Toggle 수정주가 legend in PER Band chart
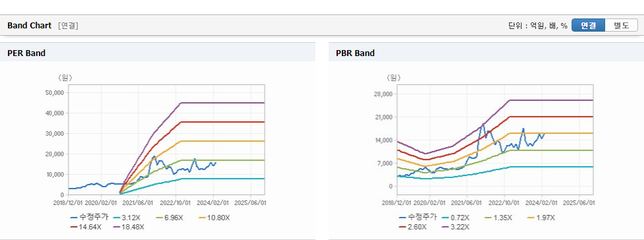Viewport: 644px width, 240px height. pyautogui.click(x=89, y=218)
